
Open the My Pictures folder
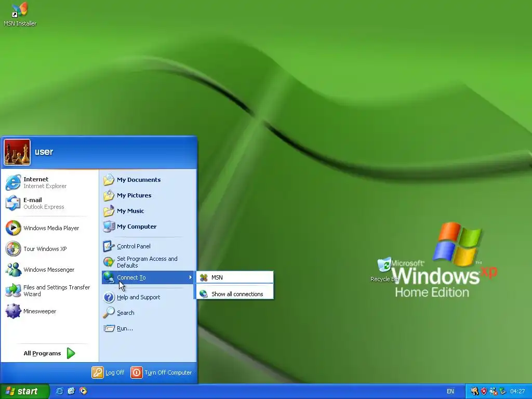pos(148,195)
